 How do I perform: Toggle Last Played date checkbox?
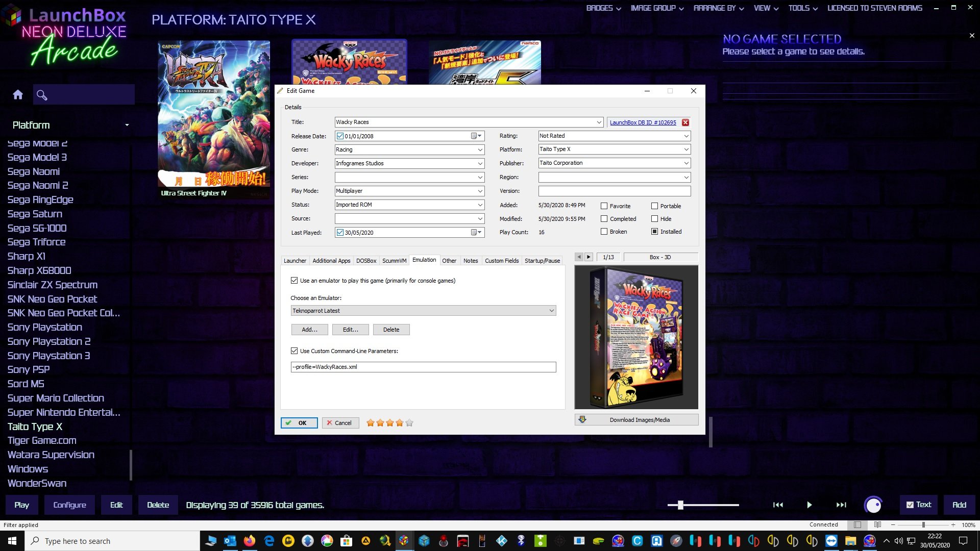coord(340,233)
